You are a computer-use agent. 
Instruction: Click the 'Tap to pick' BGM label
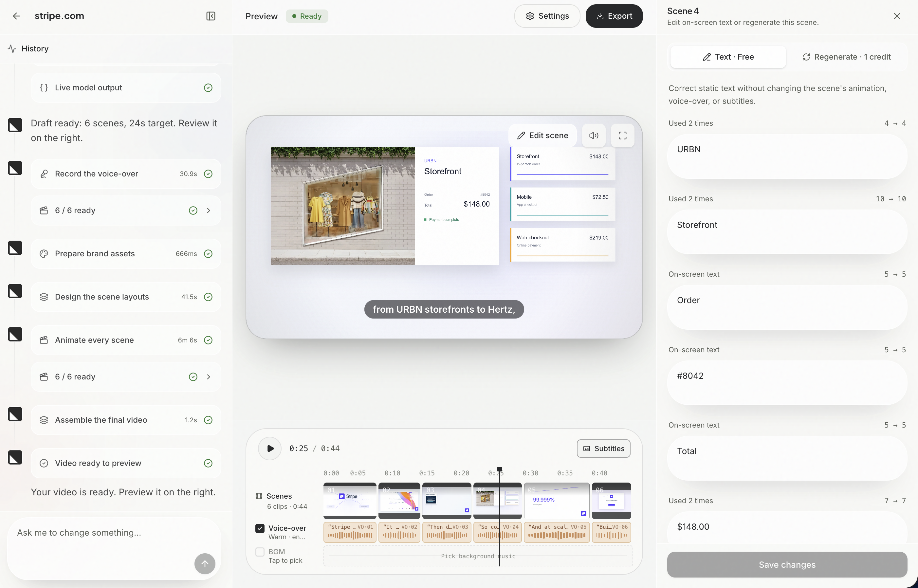[x=285, y=561]
